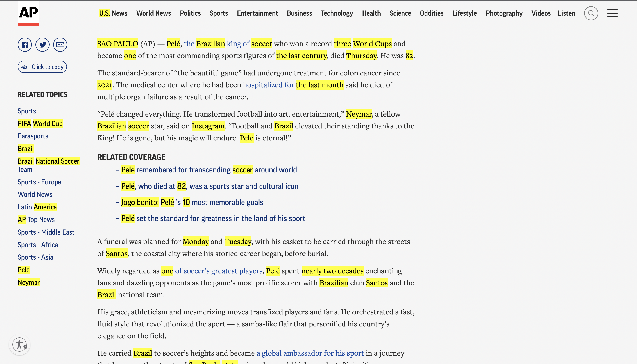Click the AP logo
The height and width of the screenshot is (364, 637).
[x=28, y=13]
